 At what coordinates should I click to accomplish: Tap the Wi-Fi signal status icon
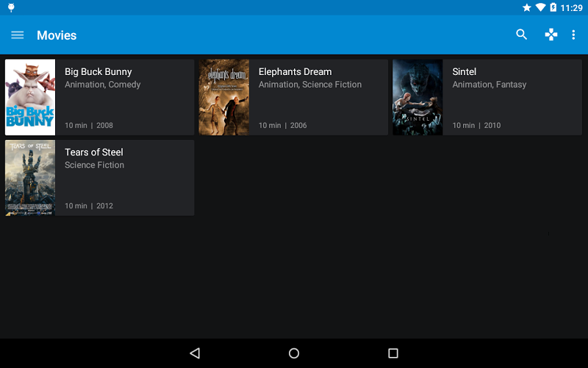[540, 7]
